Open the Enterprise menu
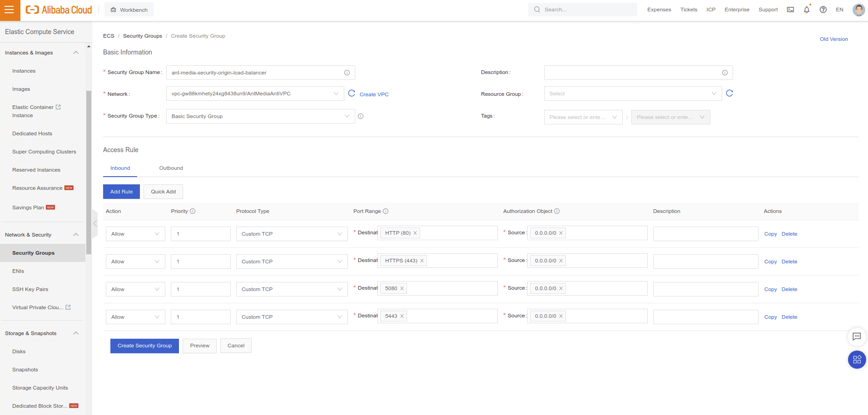868x415 pixels. (737, 10)
